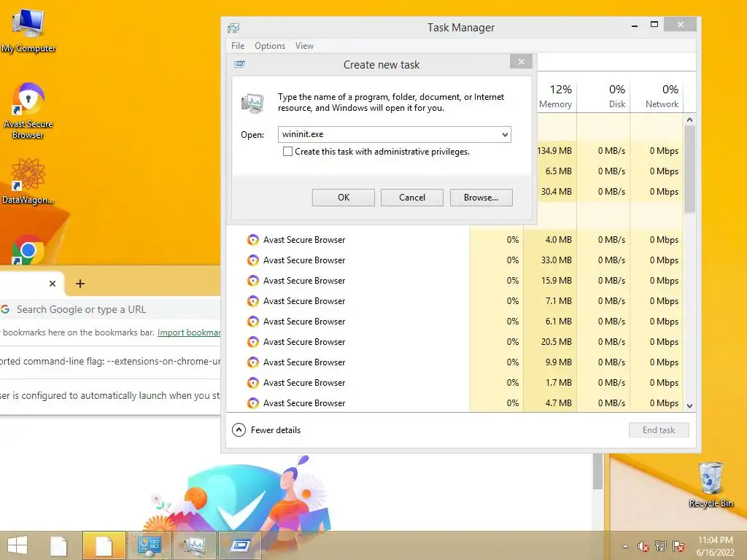The width and height of the screenshot is (747, 560).
Task: Click the Avast icon in the 15.9 MB row
Action: [253, 281]
